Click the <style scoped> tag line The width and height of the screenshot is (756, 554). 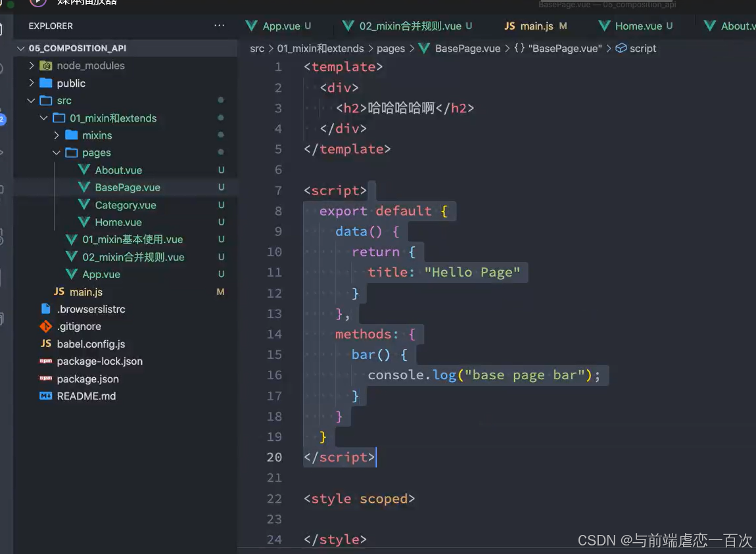(359, 499)
